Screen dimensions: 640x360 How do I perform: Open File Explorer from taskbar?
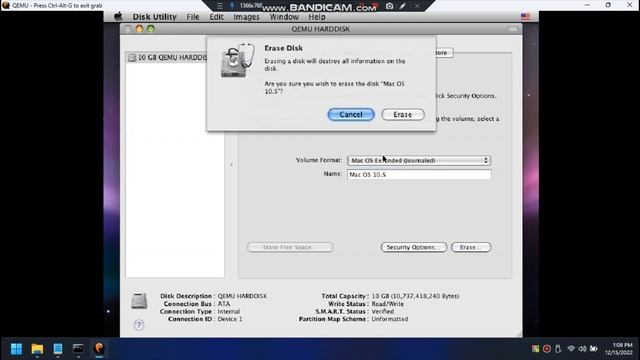coord(37,349)
